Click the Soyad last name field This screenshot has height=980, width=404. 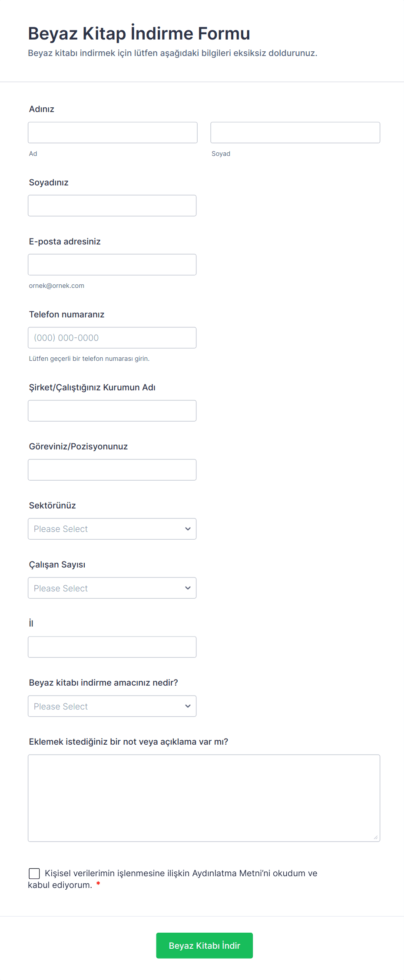[295, 132]
